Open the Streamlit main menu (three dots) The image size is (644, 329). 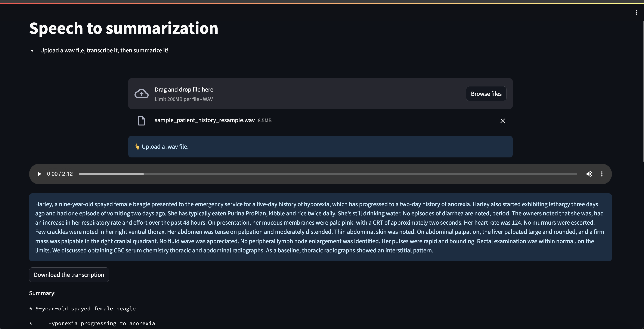tap(636, 12)
